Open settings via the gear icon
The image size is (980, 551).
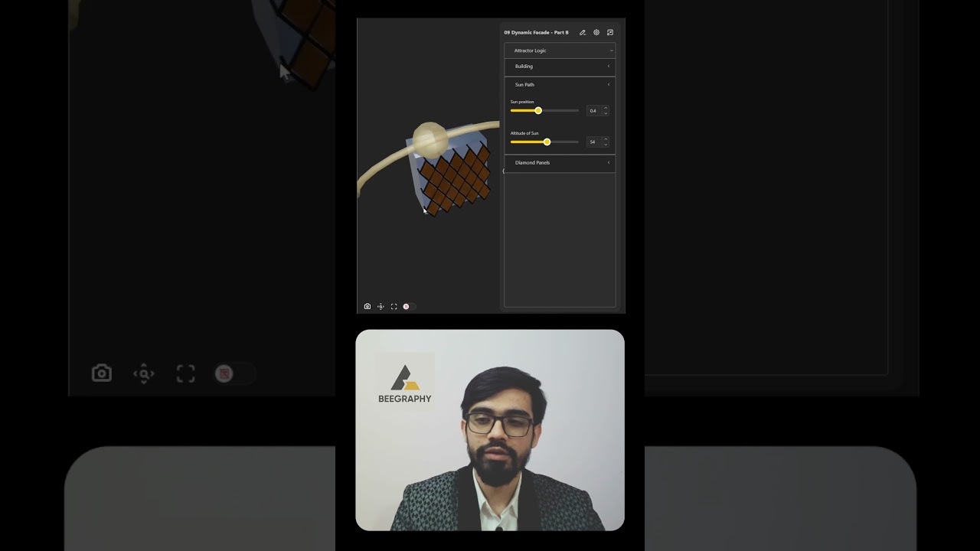pos(596,33)
